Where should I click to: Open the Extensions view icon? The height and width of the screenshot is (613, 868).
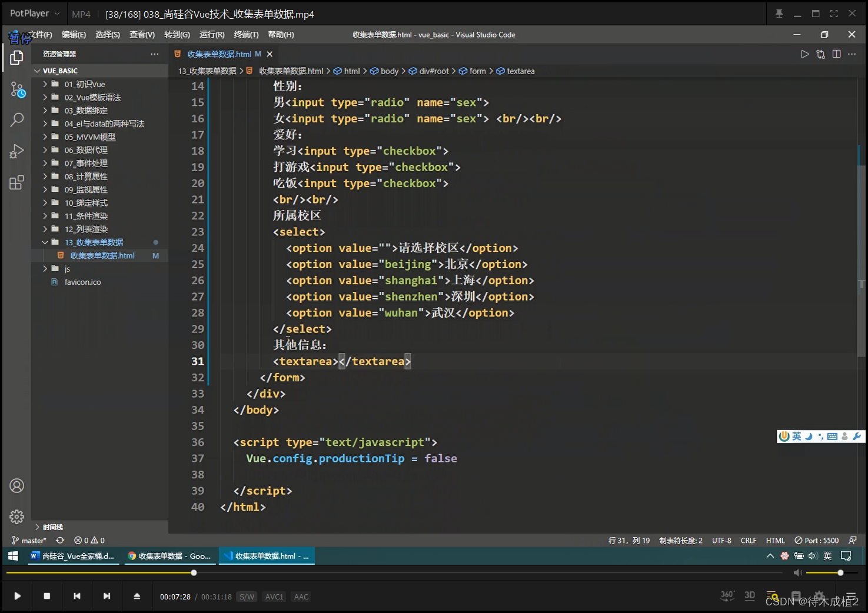(16, 182)
